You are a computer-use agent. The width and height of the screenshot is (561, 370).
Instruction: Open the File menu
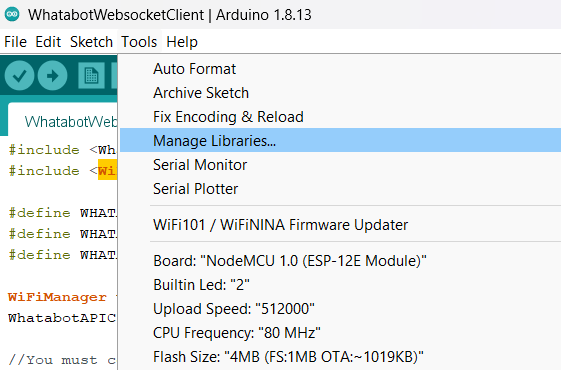pos(15,42)
